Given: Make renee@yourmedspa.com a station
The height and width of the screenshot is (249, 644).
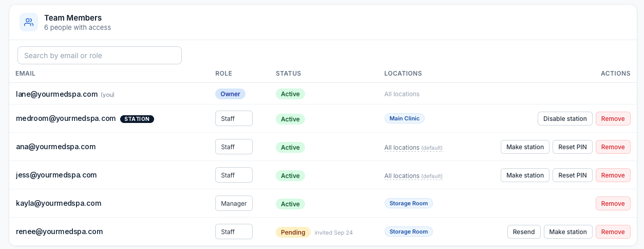Looking at the screenshot, I should pos(568,232).
